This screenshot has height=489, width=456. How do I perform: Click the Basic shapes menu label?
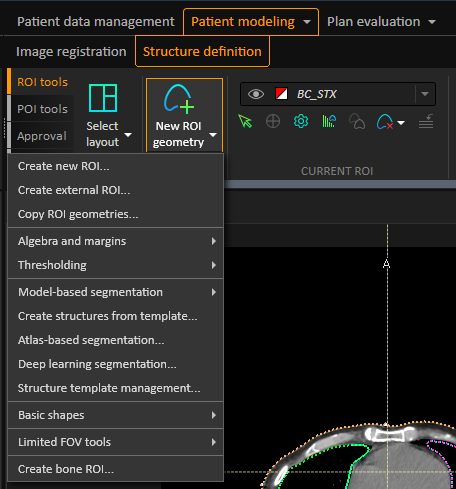[51, 415]
